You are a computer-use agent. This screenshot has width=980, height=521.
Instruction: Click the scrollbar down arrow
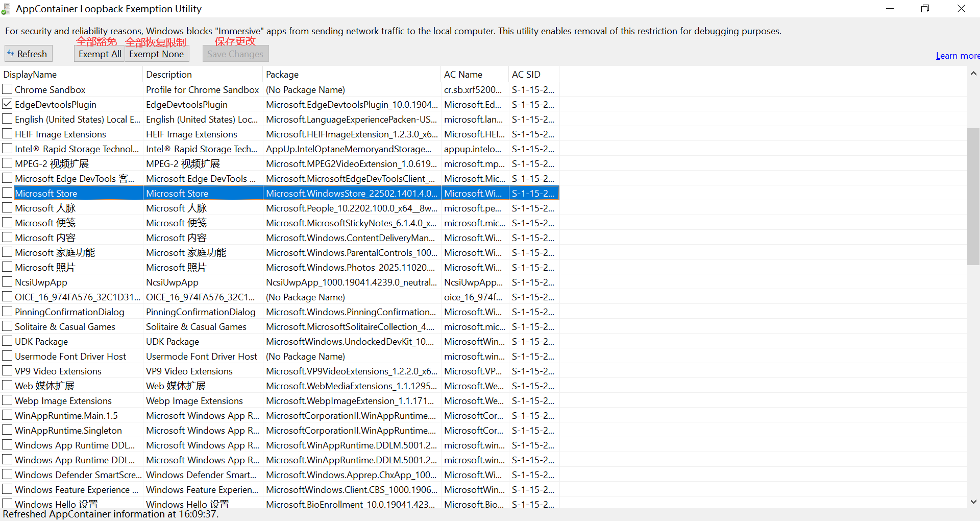pos(973,502)
